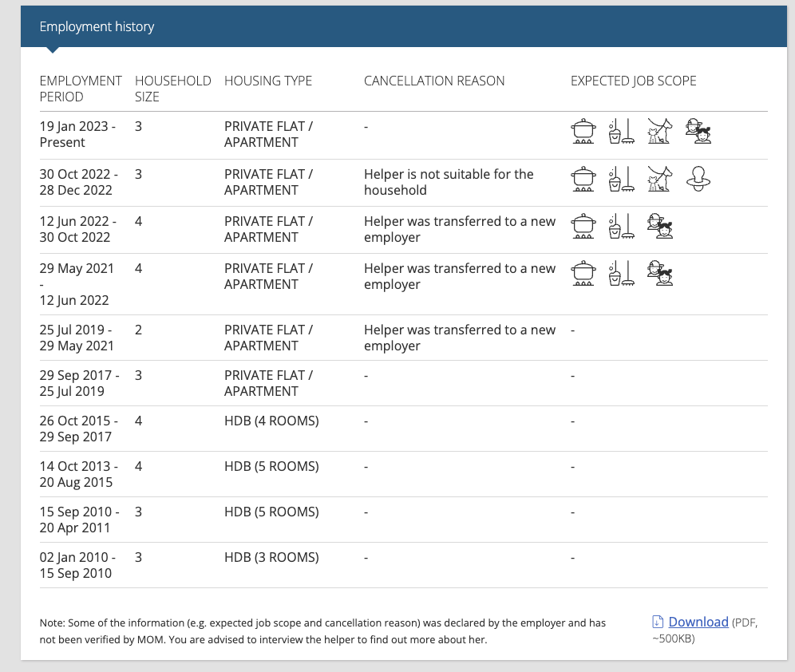
Task: Click cleaning mop icon in 30 Oct 2022 row
Action: click(x=622, y=179)
